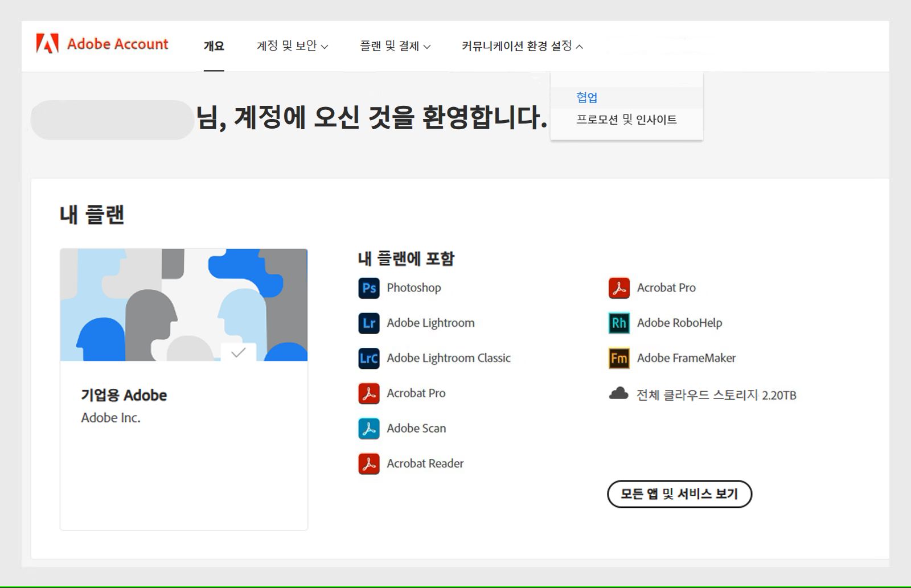
Task: Open the 개요 tab
Action: click(x=214, y=46)
